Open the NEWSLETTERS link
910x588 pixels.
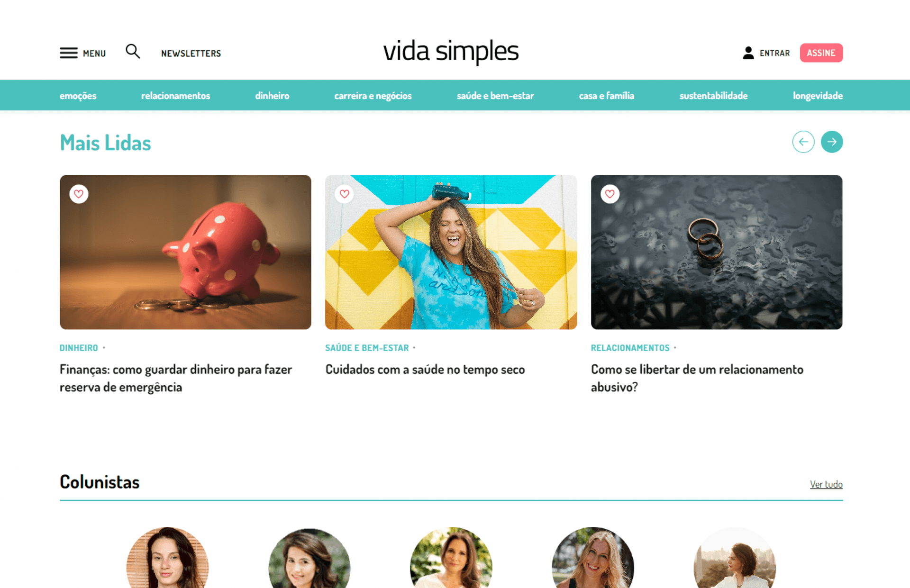[x=191, y=54]
